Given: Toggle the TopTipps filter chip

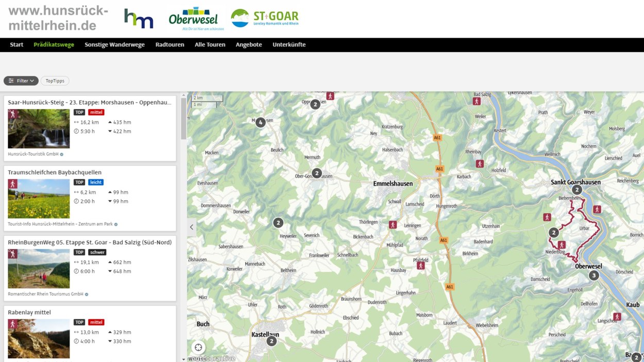Looking at the screenshot, I should pos(55,81).
